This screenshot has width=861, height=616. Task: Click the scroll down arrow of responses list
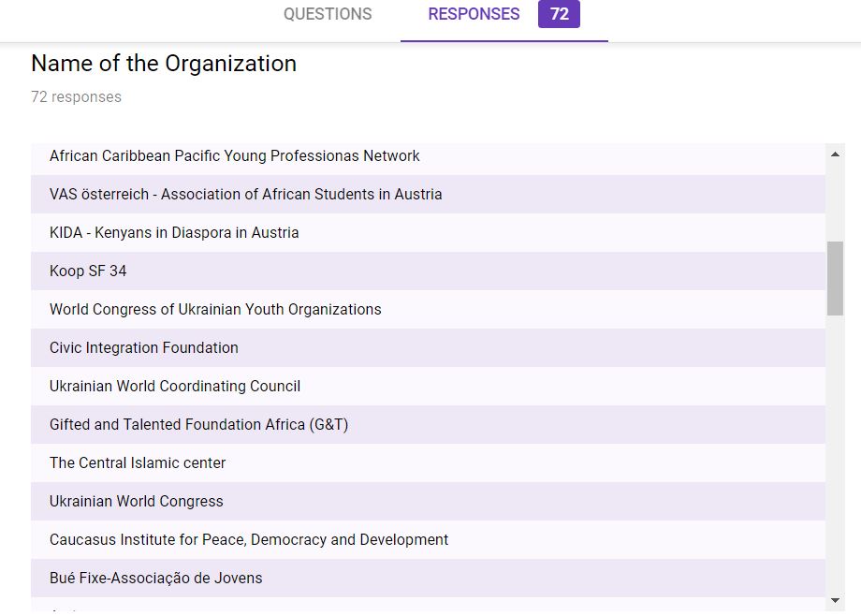coord(835,600)
